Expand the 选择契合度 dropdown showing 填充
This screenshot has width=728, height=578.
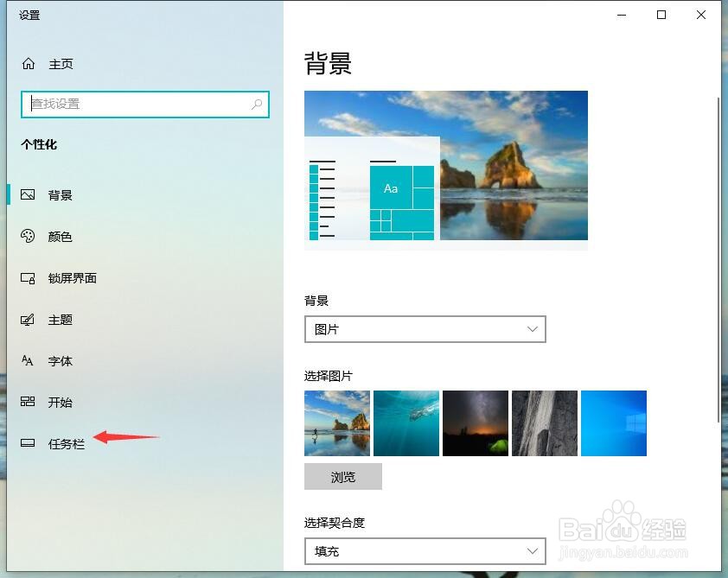[x=425, y=551]
